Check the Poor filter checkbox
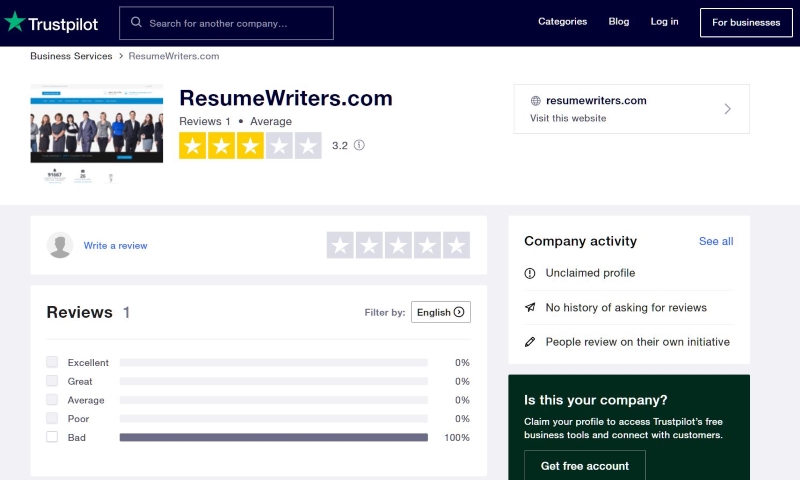 (52, 418)
